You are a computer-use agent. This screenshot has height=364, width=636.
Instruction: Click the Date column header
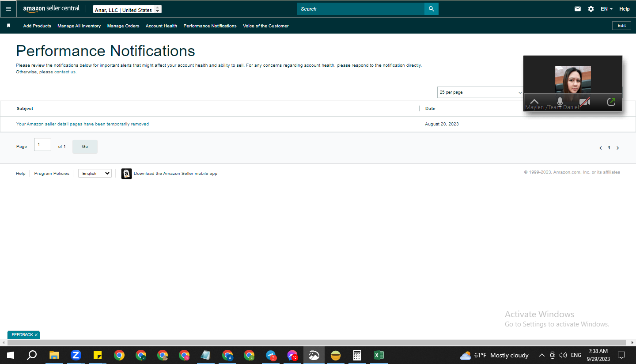coord(430,109)
